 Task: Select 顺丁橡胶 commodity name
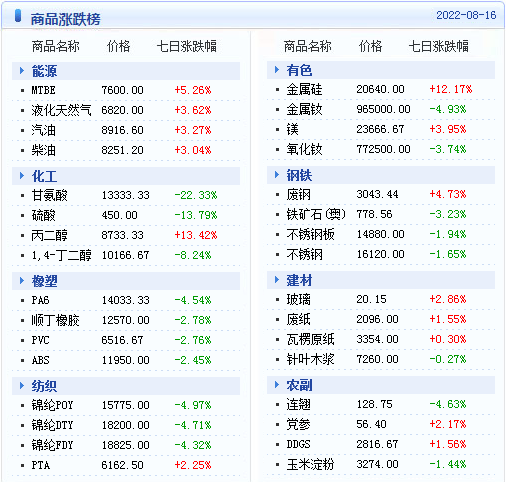[x=55, y=320]
